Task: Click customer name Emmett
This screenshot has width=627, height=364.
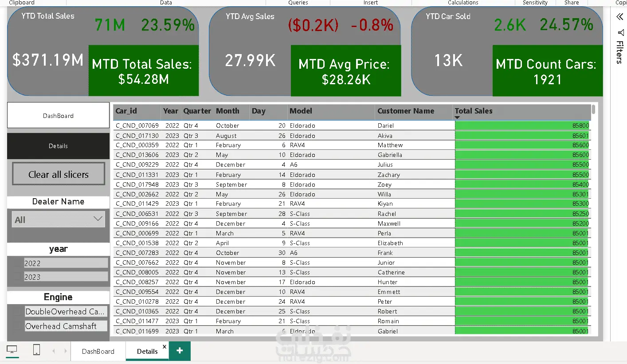Action: (x=389, y=292)
